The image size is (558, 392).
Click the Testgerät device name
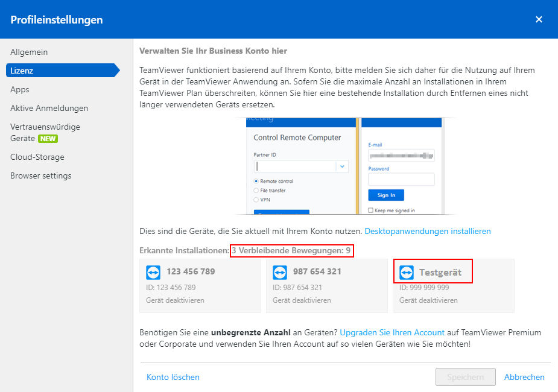point(440,273)
